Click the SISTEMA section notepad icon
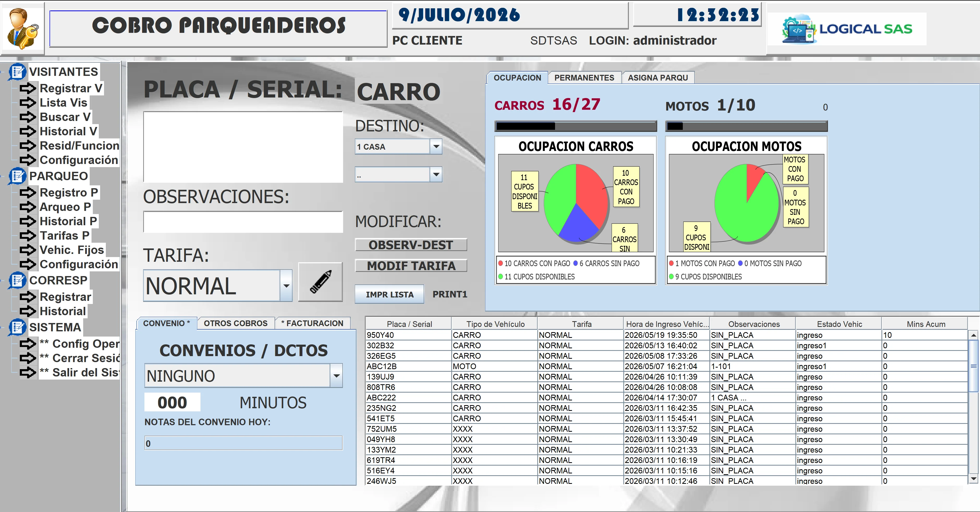The height and width of the screenshot is (512, 980). pyautogui.click(x=17, y=327)
